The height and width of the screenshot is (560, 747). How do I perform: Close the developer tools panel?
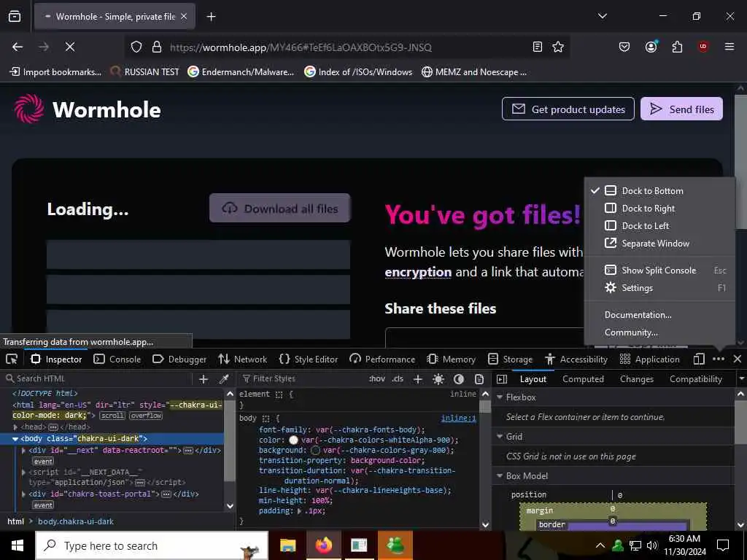tap(737, 359)
